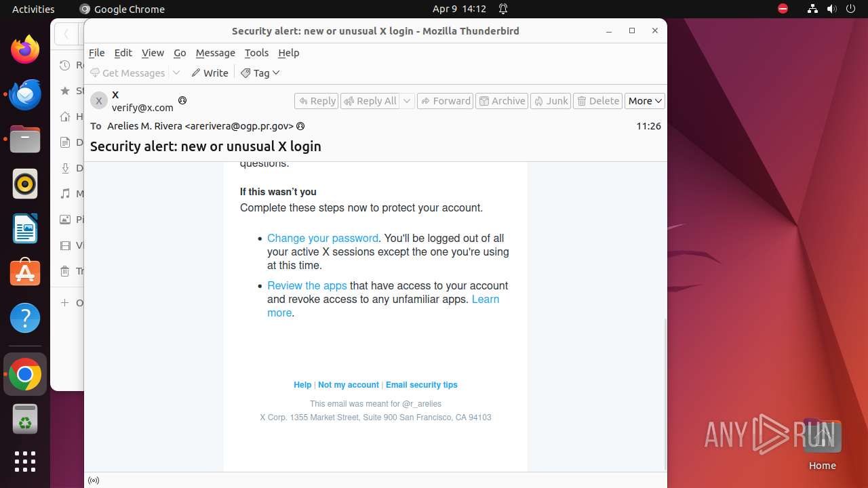Click the date and time clock

point(459,9)
